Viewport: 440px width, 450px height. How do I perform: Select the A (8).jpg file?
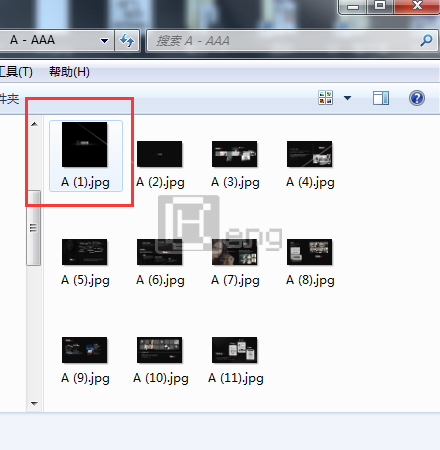click(x=310, y=262)
